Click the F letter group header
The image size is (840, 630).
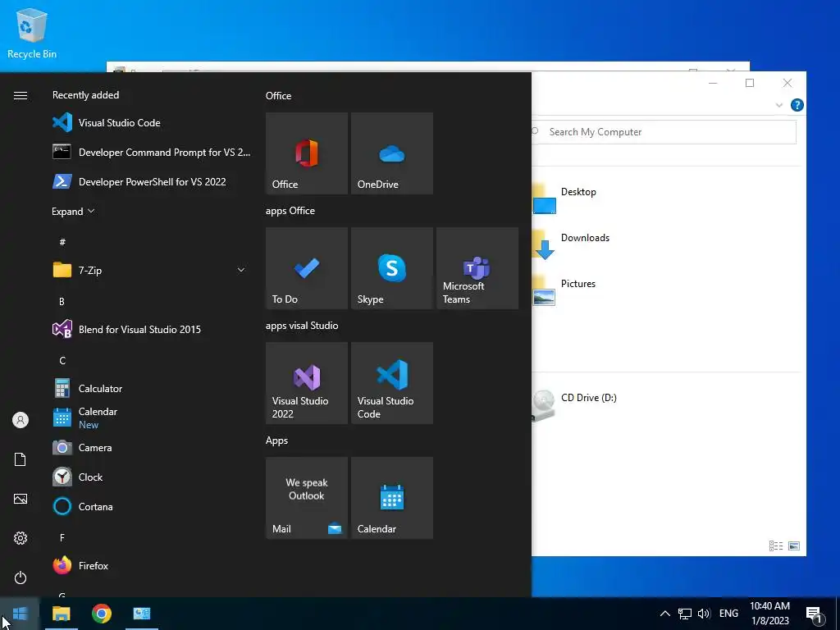(x=62, y=537)
